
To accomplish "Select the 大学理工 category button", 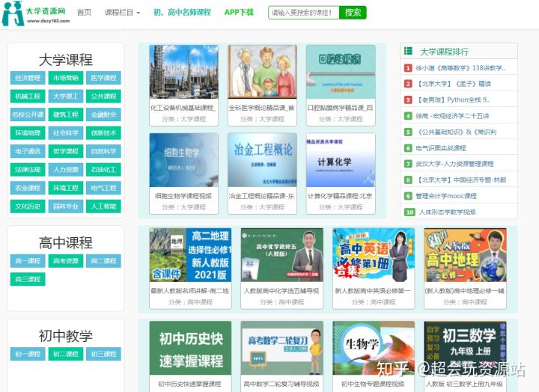I will click(x=66, y=97).
